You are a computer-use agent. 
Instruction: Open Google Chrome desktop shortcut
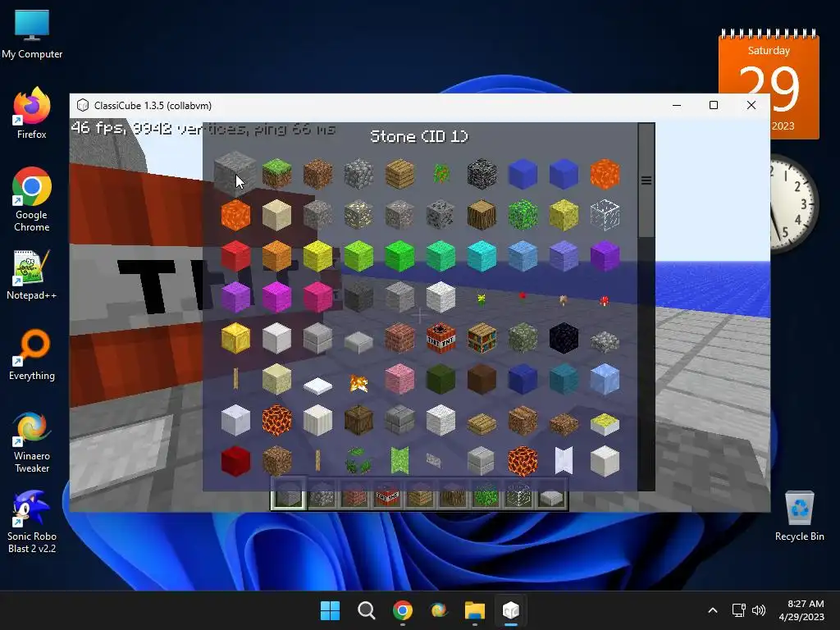(x=32, y=199)
